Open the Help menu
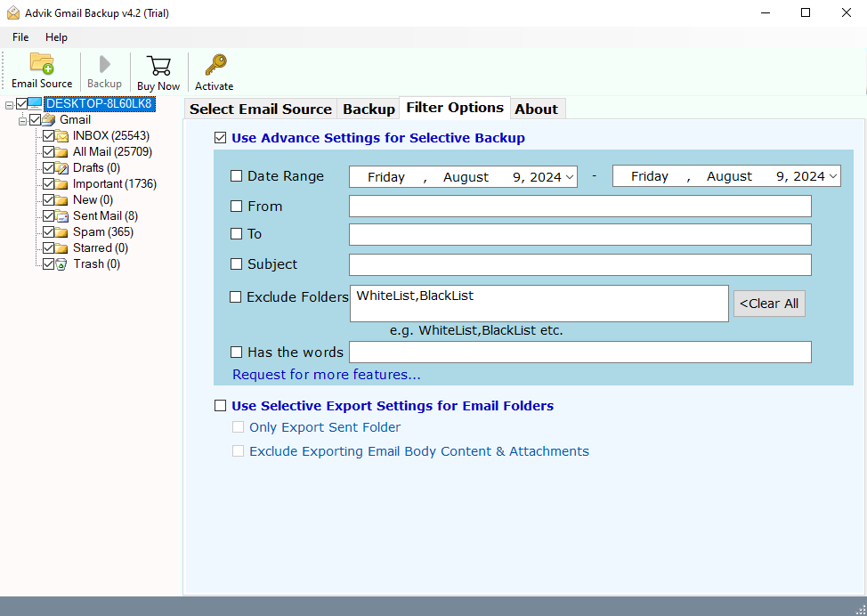 (x=56, y=37)
